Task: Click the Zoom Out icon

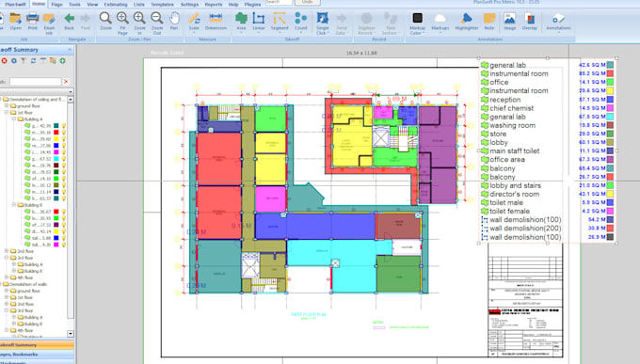Action: tap(157, 24)
